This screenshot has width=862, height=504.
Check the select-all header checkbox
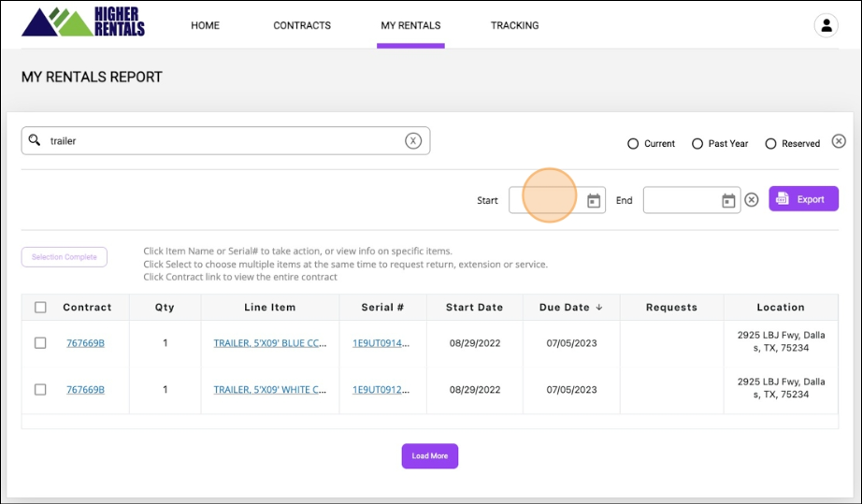(40, 308)
